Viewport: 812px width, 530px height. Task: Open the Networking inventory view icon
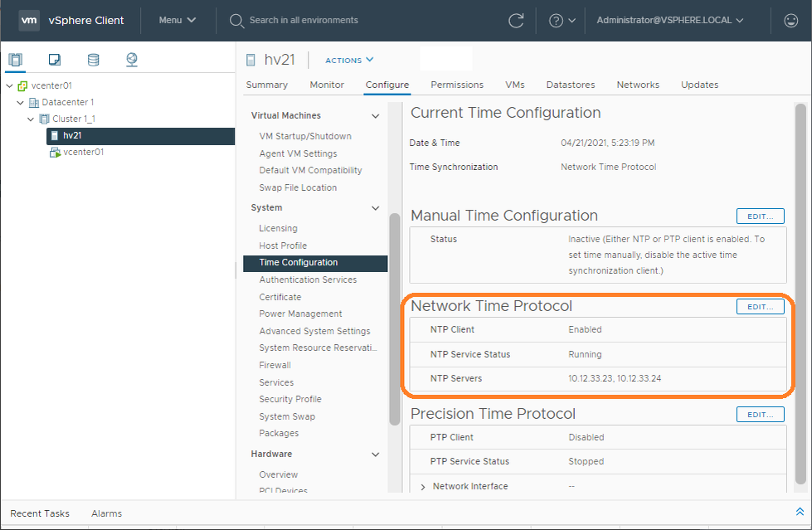[132, 60]
